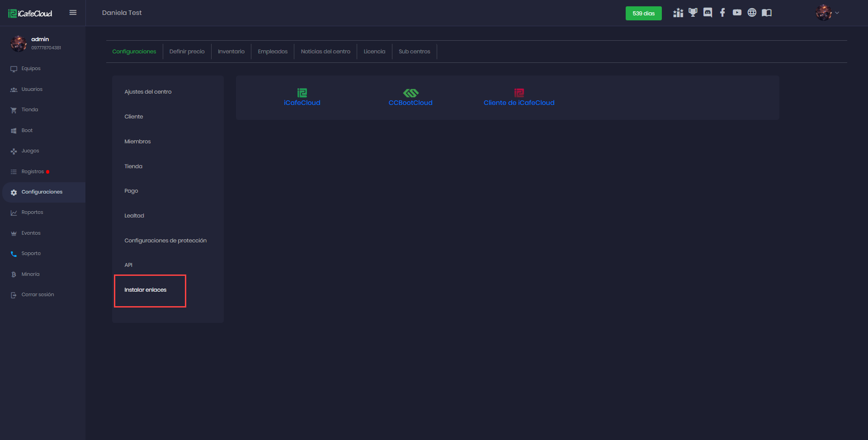Click the green CCBootCloud logo icon

(x=410, y=93)
